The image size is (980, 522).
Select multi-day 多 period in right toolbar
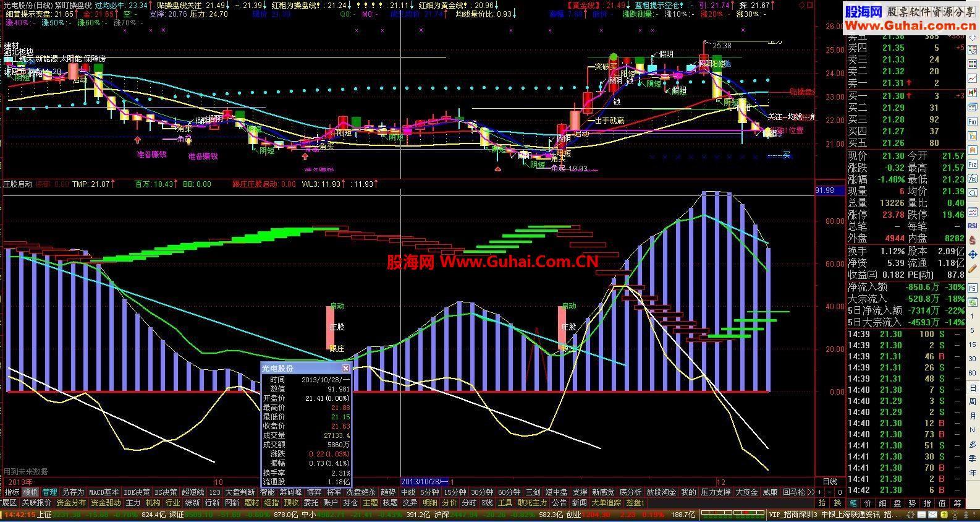tap(973, 445)
